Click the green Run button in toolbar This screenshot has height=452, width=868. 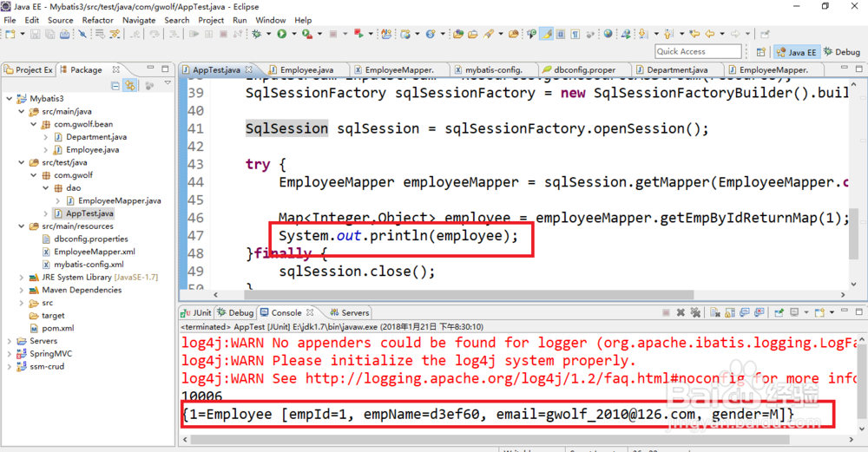[x=282, y=35]
